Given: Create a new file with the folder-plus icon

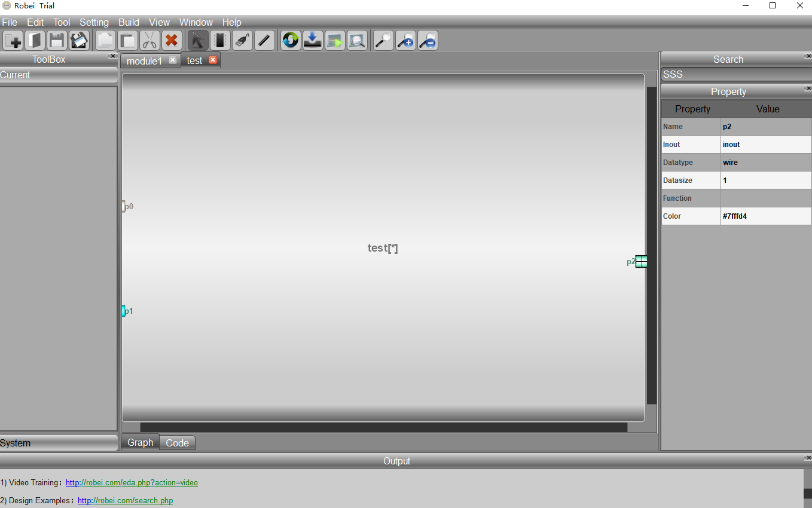Looking at the screenshot, I should click(x=13, y=41).
